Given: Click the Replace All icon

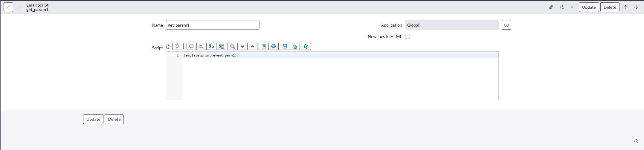Looking at the screenshot, I should 221,46.
